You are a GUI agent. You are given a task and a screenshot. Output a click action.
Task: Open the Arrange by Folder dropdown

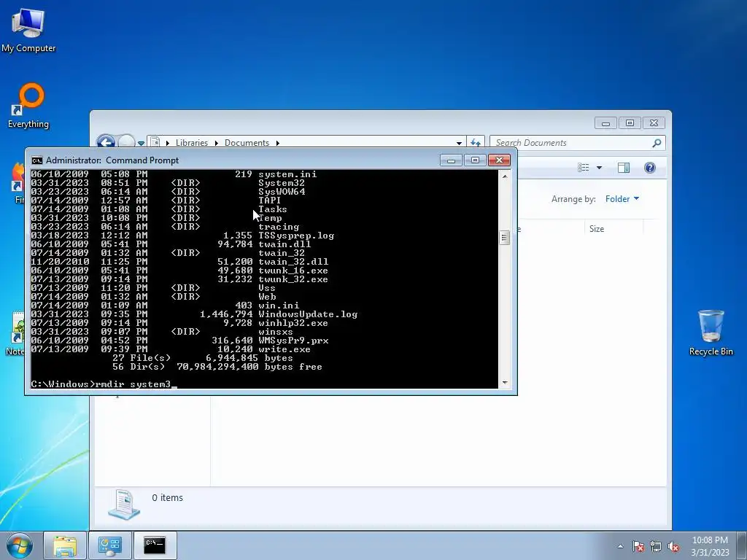pyautogui.click(x=622, y=199)
